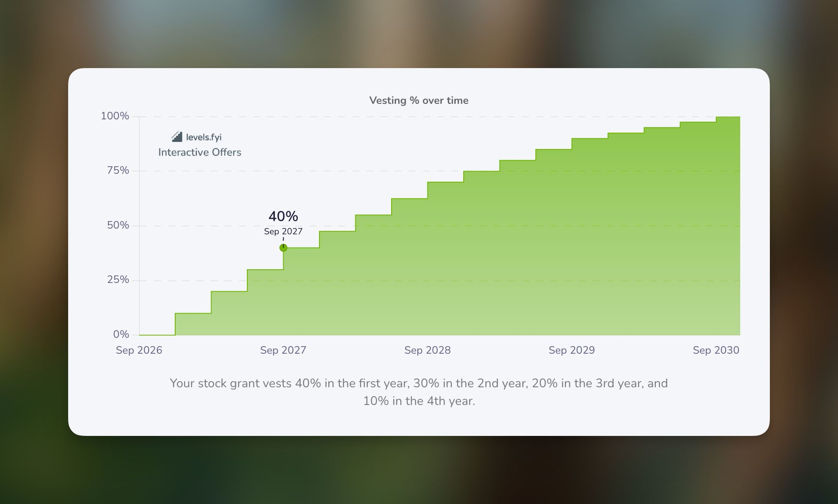The width and height of the screenshot is (838, 504).
Task: Click the Sep 2029 x-axis label
Action: coord(572,350)
